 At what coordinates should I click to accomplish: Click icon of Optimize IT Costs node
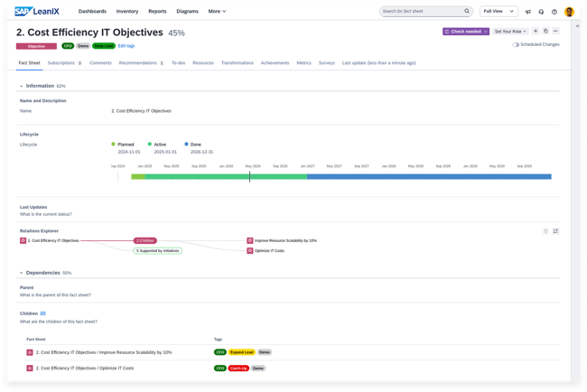tap(249, 250)
